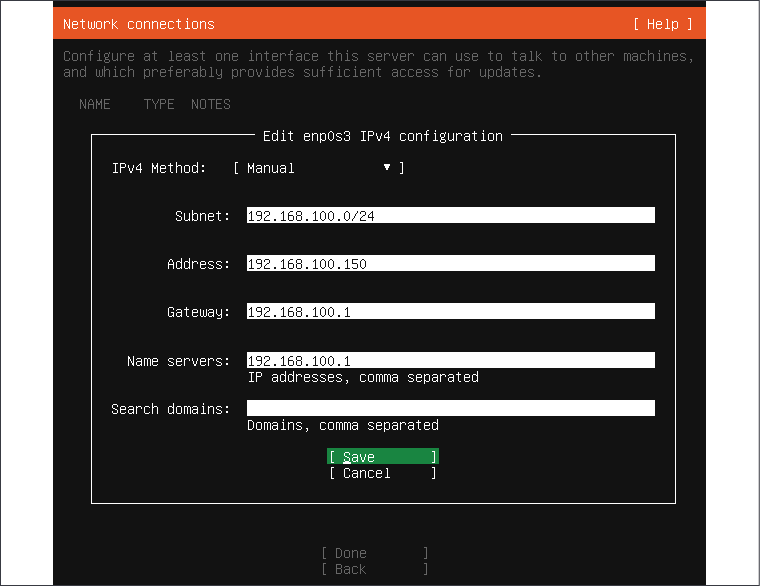Image resolution: width=760 pixels, height=586 pixels.
Task: Click the NAME column header
Action: [95, 104]
